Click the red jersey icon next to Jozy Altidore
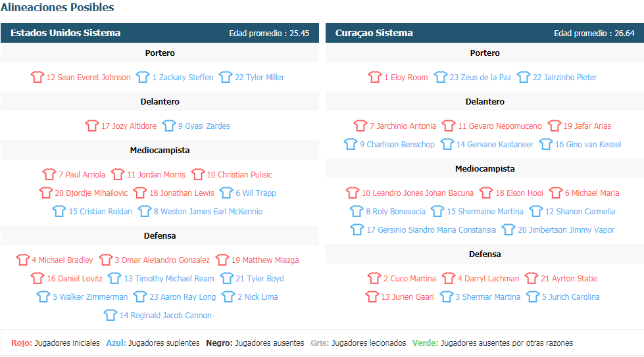The height and width of the screenshot is (357, 644). (92, 126)
